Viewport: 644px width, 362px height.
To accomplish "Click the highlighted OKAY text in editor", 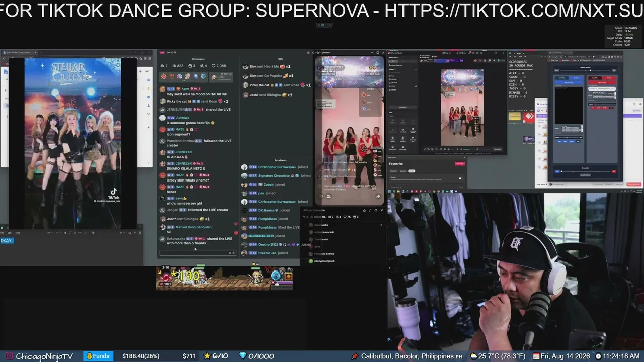I will tap(7, 241).
